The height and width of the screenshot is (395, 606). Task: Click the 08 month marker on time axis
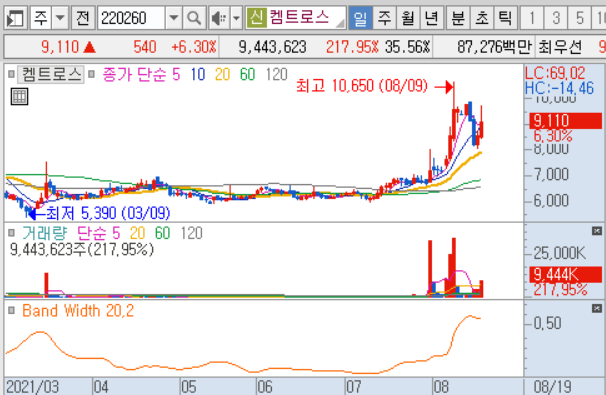pos(441,387)
